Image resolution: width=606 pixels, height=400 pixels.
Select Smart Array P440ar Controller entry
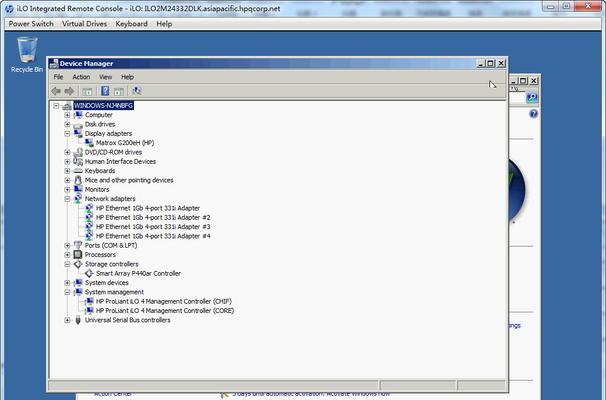138,273
